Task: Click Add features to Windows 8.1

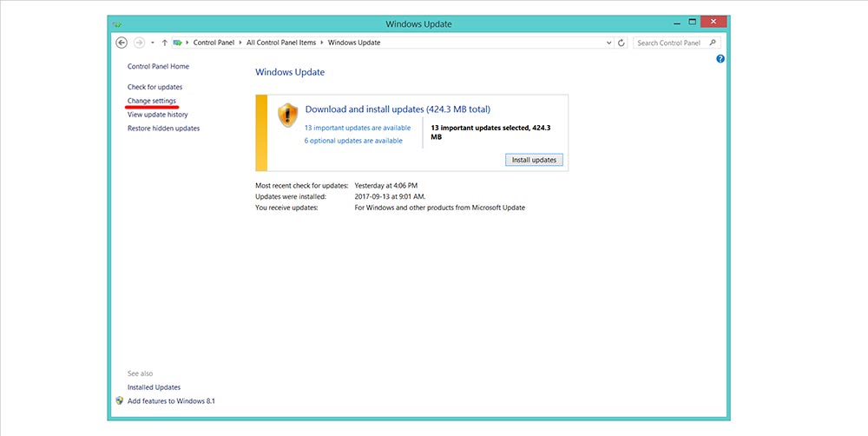Action: click(171, 401)
